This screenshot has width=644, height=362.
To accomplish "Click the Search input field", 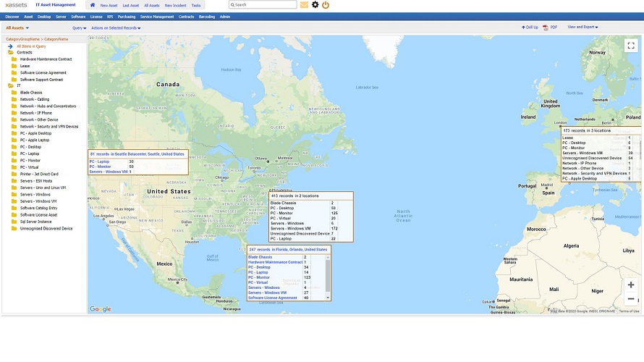I will (x=263, y=5).
